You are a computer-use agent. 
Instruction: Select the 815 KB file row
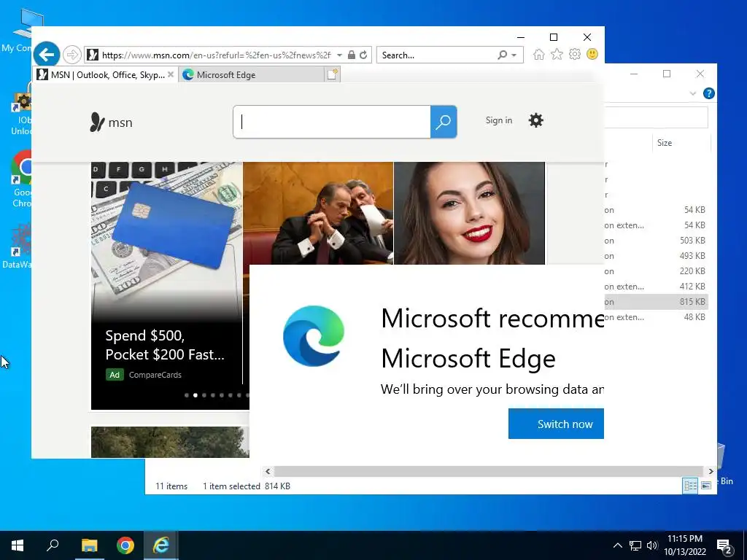click(x=656, y=301)
